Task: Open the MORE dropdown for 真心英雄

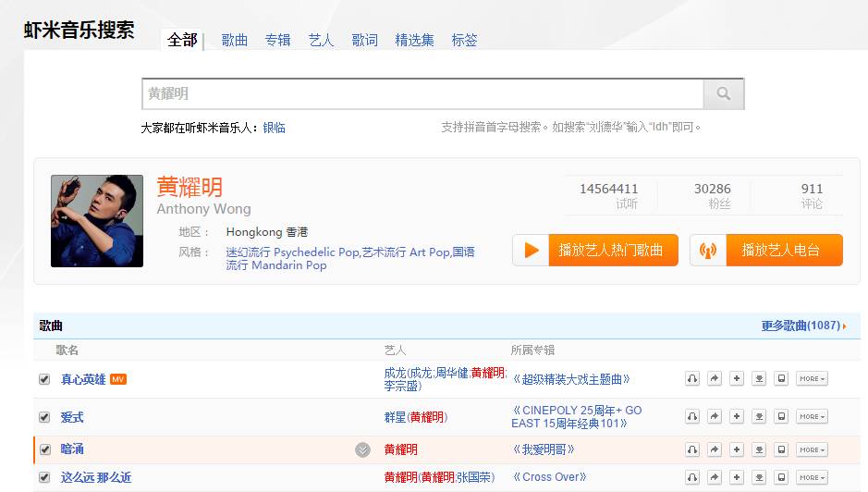Action: (812, 379)
